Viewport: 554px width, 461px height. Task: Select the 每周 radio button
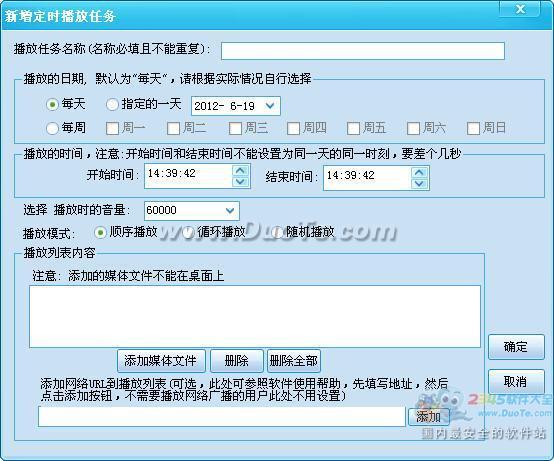52,128
